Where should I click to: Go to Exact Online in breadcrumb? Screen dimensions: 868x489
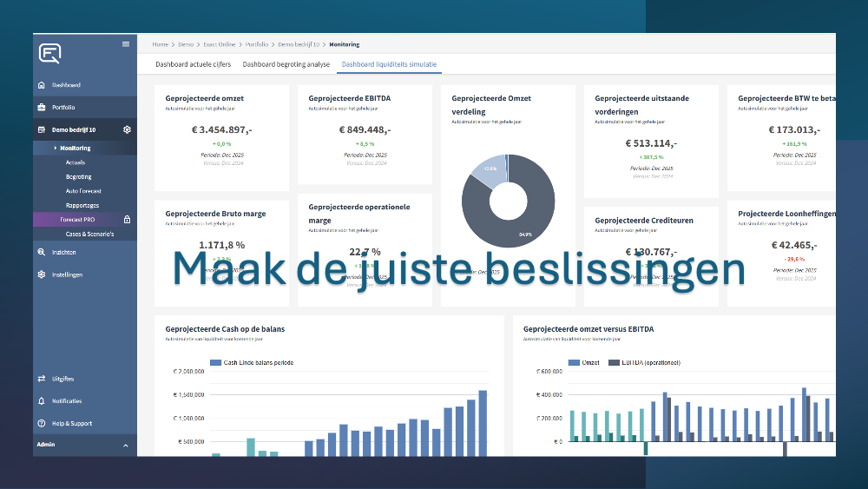tap(220, 43)
